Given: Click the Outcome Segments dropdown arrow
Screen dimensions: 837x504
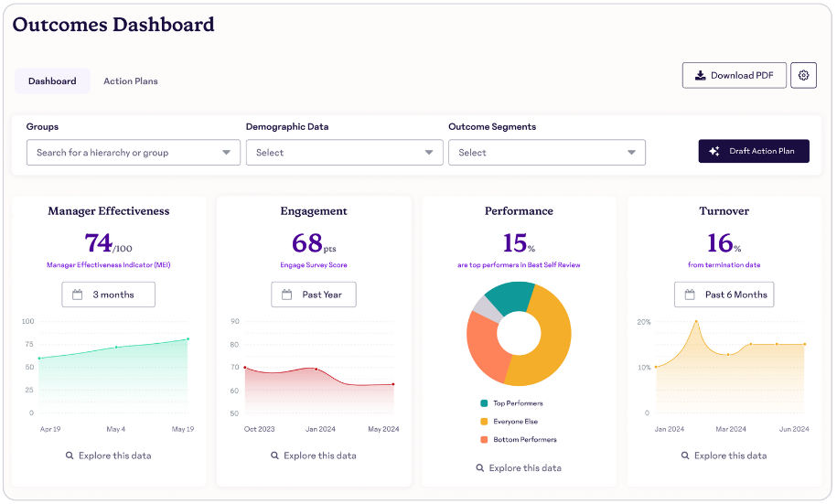Looking at the screenshot, I should [x=631, y=153].
